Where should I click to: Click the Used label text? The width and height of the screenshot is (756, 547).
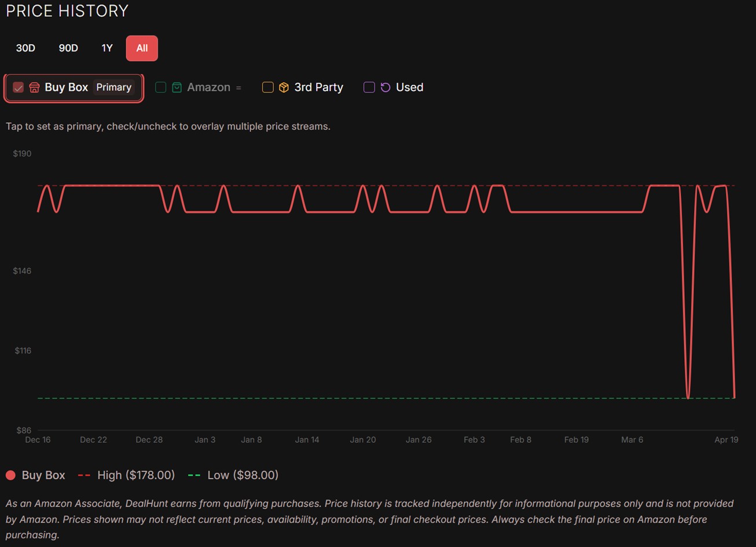[409, 87]
